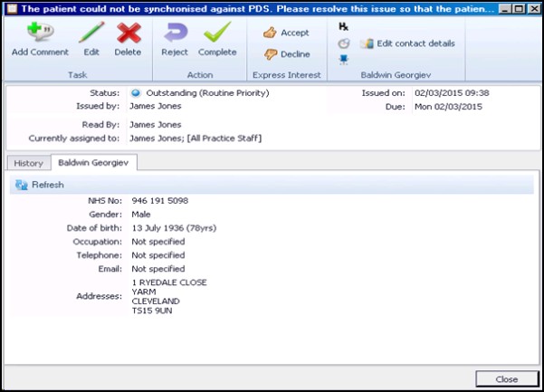
Task: Click the blue pin icon
Action: (344, 60)
